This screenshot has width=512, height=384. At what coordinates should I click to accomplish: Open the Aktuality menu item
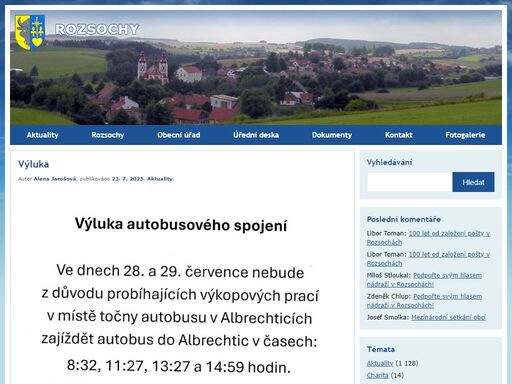(42, 135)
